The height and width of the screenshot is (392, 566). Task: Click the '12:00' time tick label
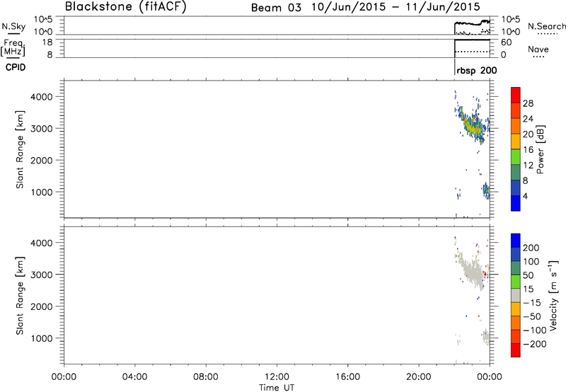pyautogui.click(x=277, y=377)
